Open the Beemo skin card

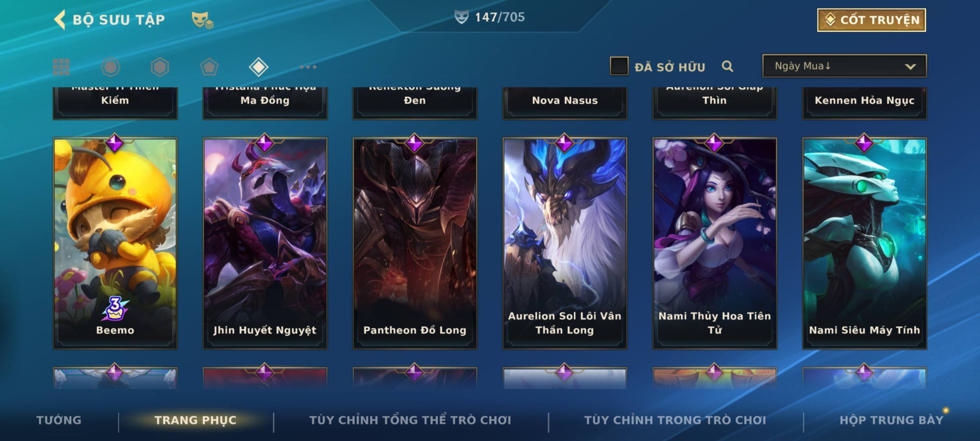[x=115, y=243]
